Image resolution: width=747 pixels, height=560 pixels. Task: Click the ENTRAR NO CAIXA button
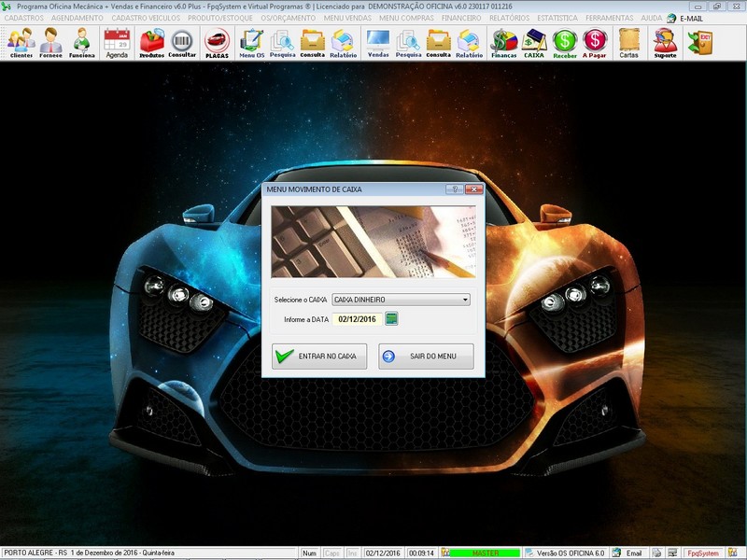coord(319,357)
